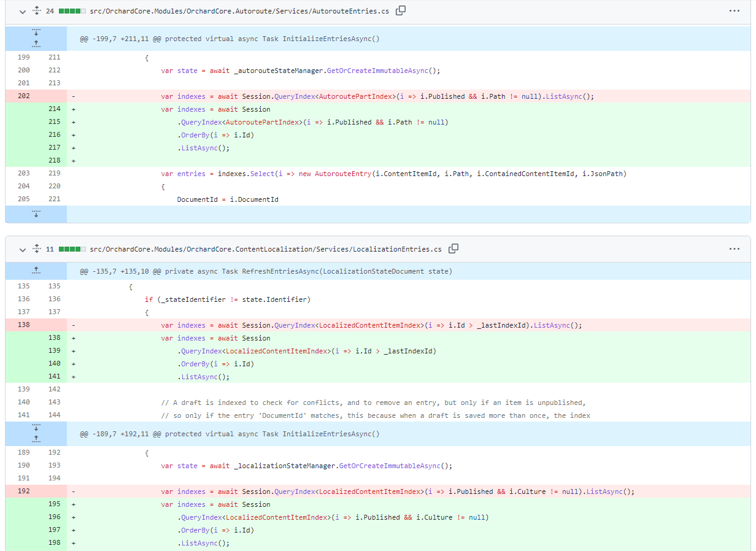Select added line number 215
Viewport: 756px width, 551px height.
coord(54,122)
